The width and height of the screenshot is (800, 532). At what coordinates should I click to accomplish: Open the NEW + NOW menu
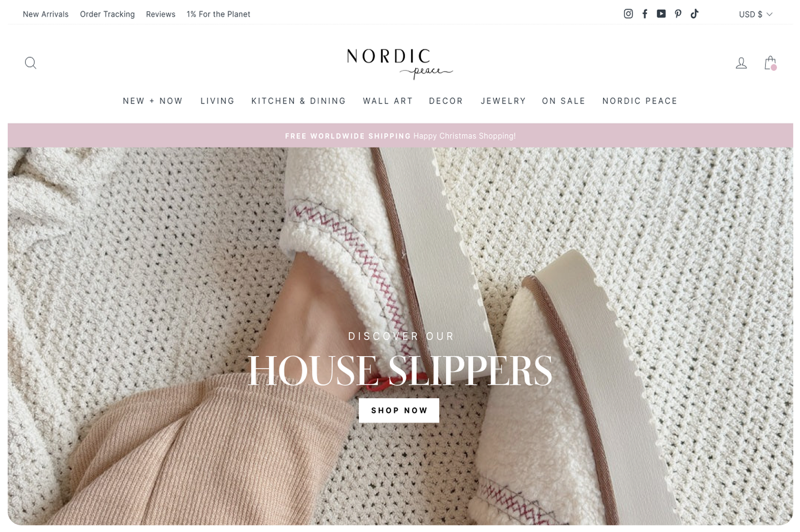click(x=153, y=101)
